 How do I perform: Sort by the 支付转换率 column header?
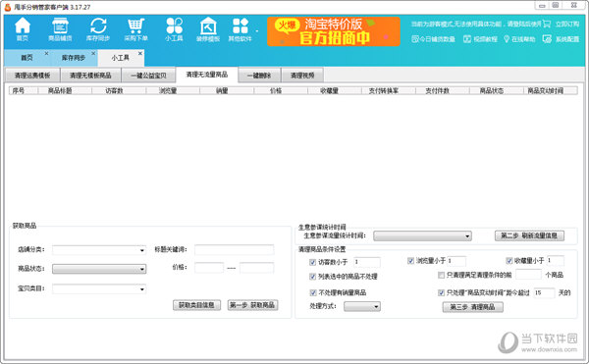(389, 90)
